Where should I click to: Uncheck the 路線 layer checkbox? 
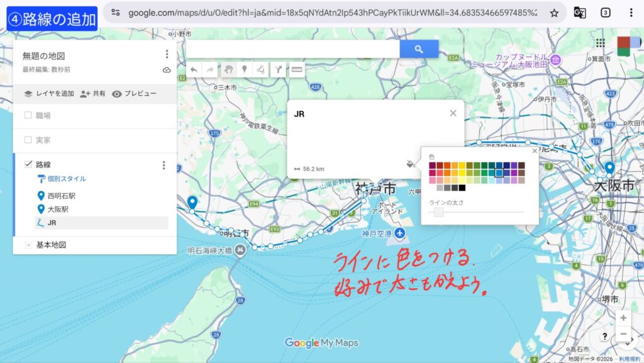click(28, 164)
